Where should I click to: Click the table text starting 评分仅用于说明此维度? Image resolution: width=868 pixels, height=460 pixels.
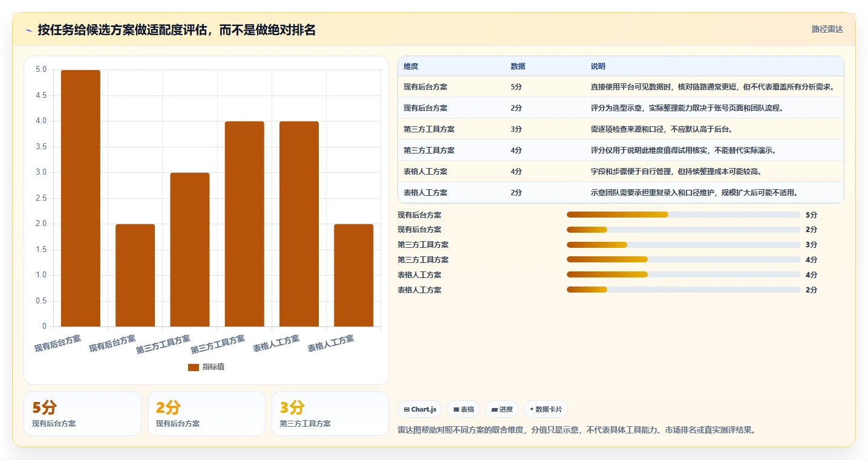(684, 151)
